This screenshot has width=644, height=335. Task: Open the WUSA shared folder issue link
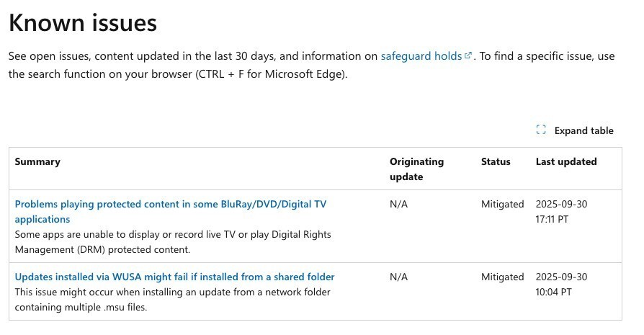pos(174,277)
